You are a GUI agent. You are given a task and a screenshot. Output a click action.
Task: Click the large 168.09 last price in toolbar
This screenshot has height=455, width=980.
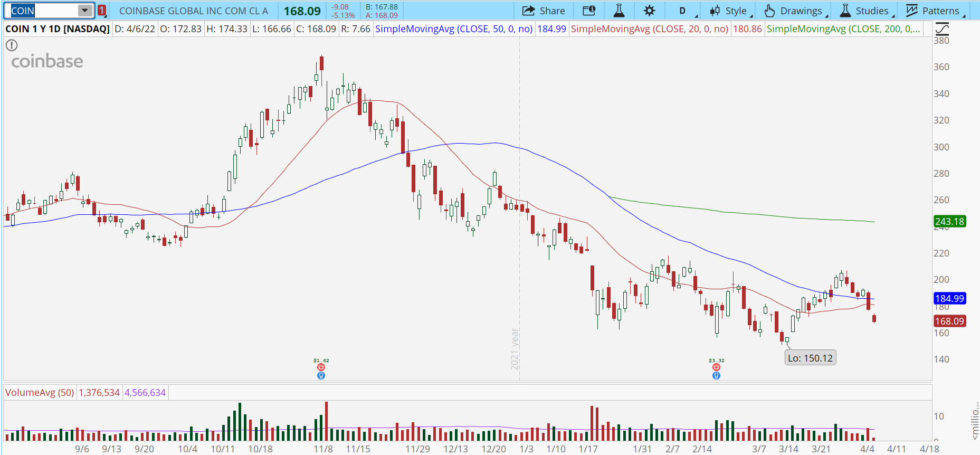coord(302,11)
